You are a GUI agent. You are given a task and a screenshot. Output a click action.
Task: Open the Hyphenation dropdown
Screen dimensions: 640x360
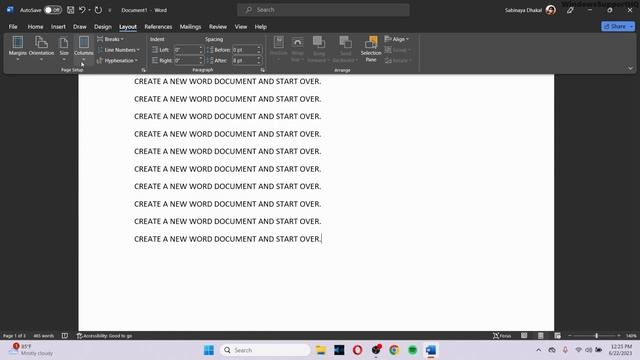tap(117, 60)
